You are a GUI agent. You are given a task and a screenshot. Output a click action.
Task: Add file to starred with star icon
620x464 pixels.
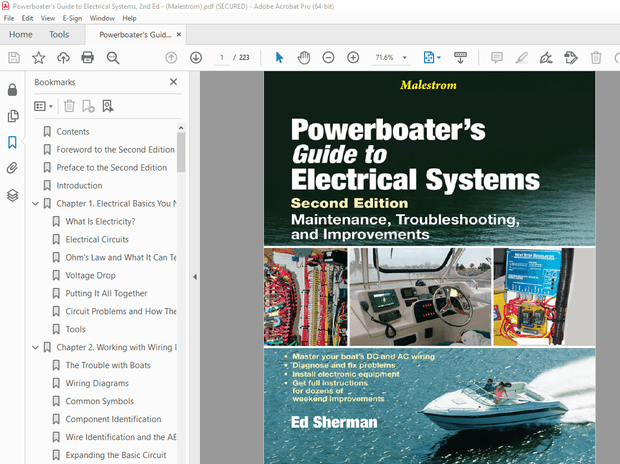pyautogui.click(x=38, y=58)
